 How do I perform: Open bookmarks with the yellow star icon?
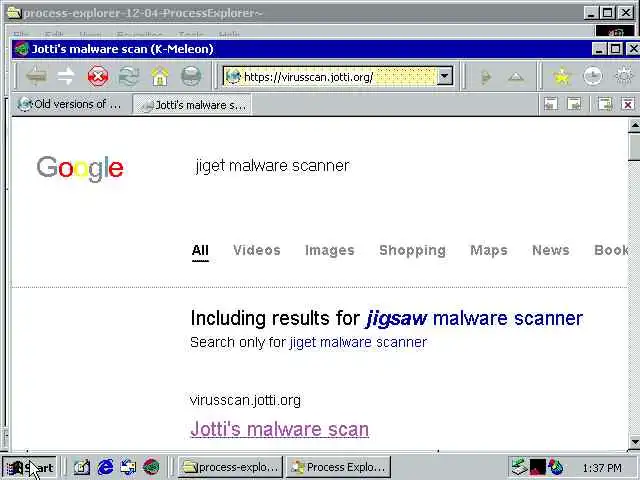562,76
